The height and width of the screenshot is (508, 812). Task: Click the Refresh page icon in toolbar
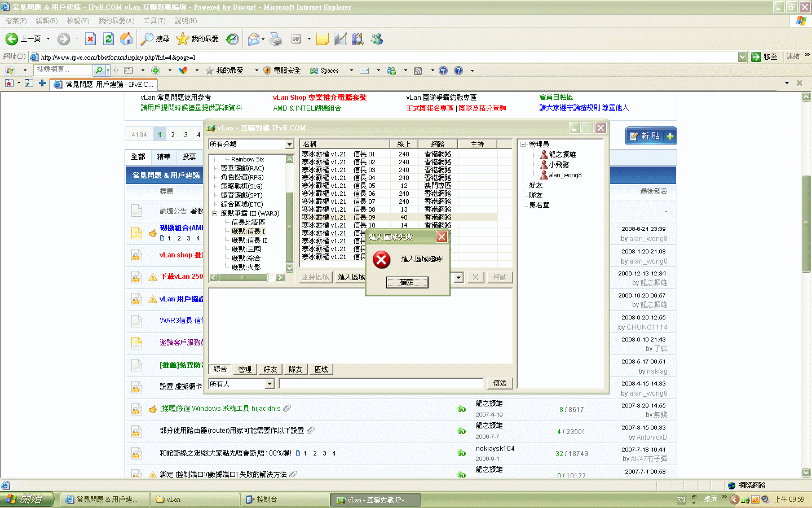[x=108, y=38]
